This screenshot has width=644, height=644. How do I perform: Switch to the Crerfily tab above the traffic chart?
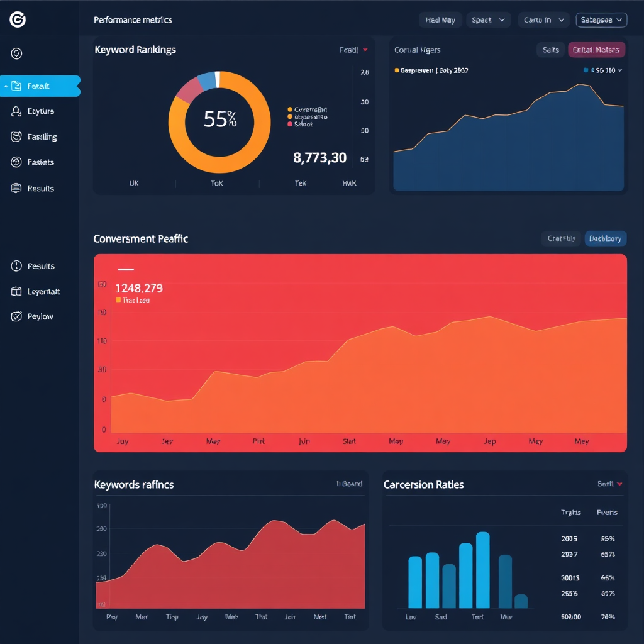click(560, 238)
